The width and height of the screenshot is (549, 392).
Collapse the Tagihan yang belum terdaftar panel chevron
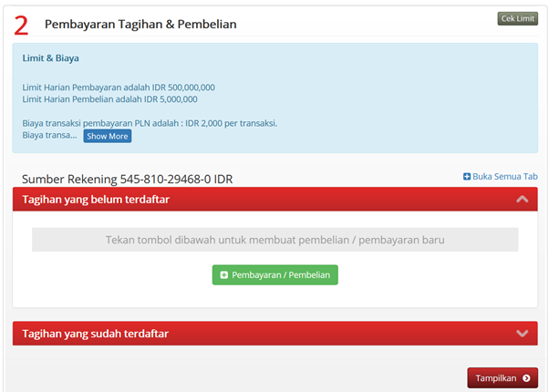click(522, 199)
